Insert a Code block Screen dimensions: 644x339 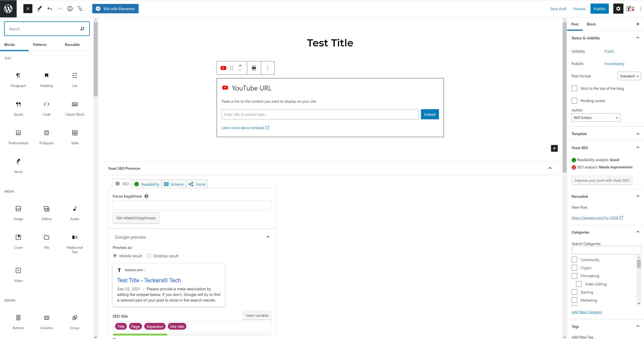click(x=47, y=109)
